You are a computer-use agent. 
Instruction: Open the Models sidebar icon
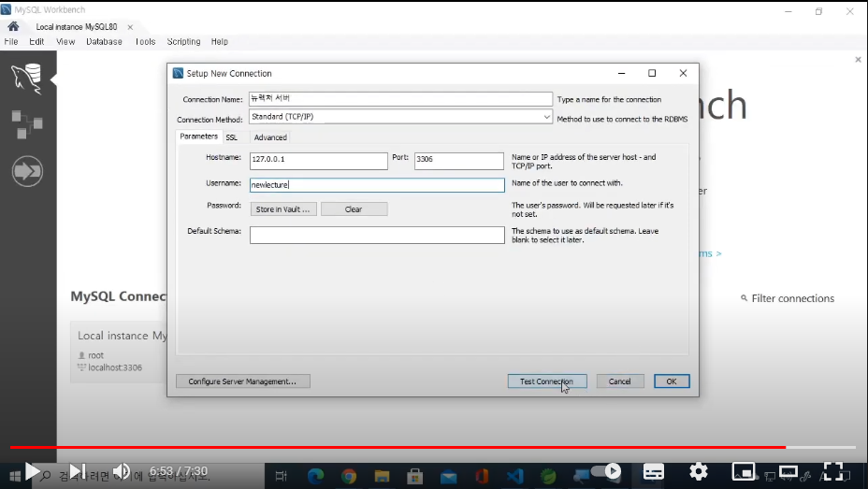(x=27, y=124)
